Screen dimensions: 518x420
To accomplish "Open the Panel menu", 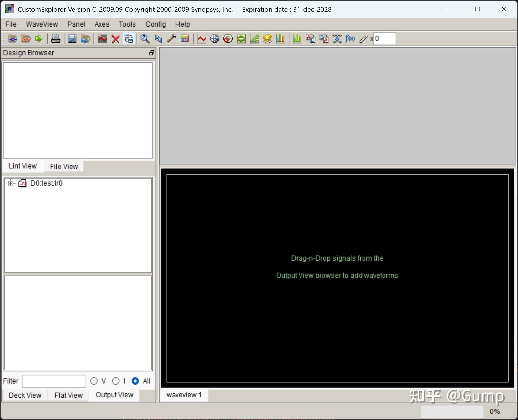I will click(x=76, y=24).
